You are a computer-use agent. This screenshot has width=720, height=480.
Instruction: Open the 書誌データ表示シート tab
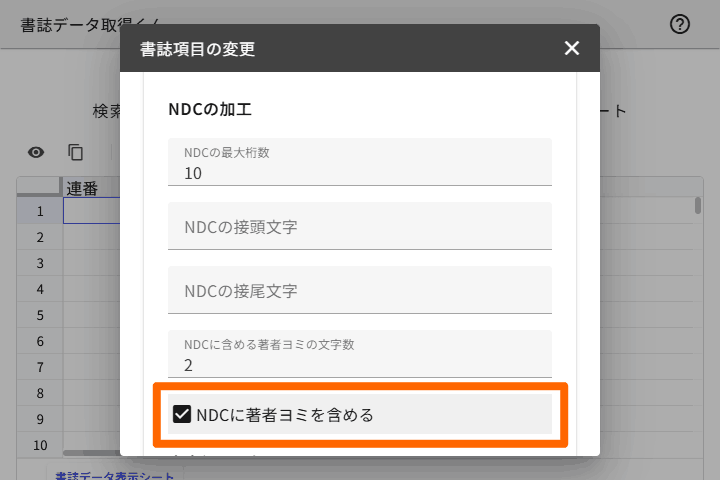(115, 475)
